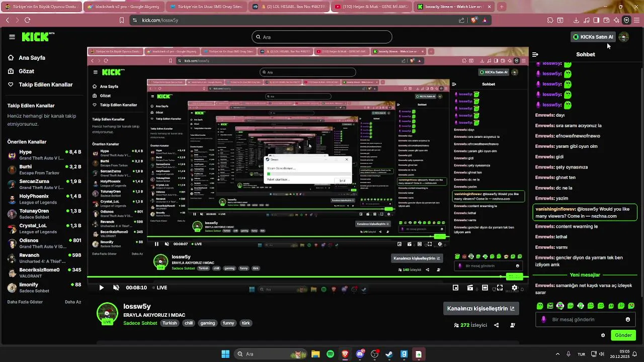Open the Burhi channel in the outermost sidebar
The image size is (644, 362).
click(x=44, y=169)
